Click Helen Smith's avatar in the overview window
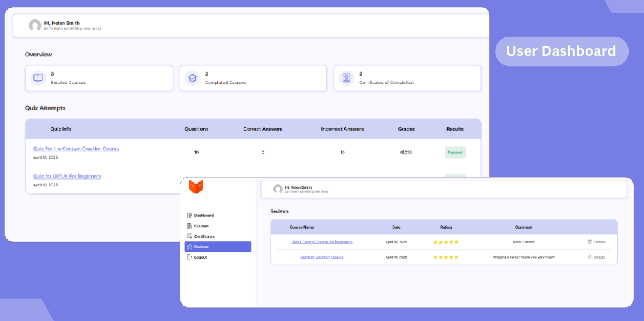644x321 pixels. pyautogui.click(x=35, y=26)
